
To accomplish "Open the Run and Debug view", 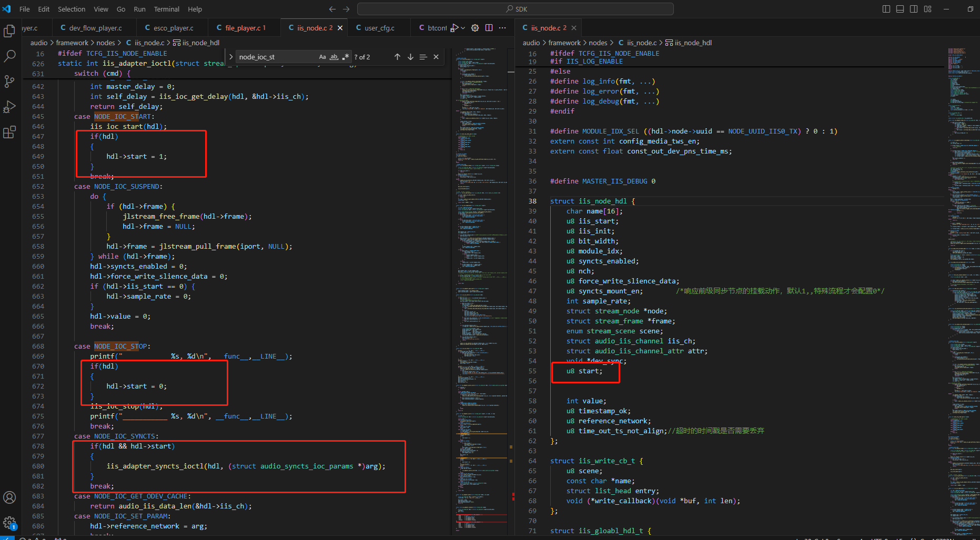I will (x=9, y=107).
